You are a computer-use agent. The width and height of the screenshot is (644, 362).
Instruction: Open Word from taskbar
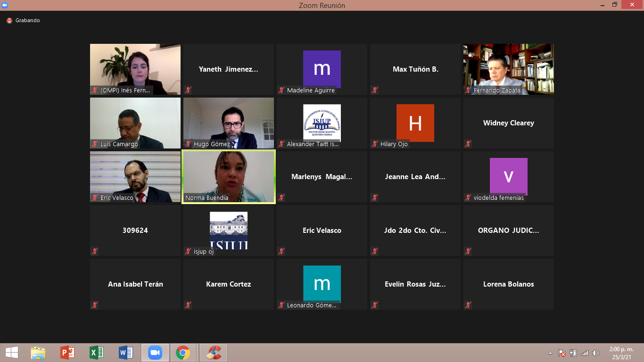(x=126, y=353)
